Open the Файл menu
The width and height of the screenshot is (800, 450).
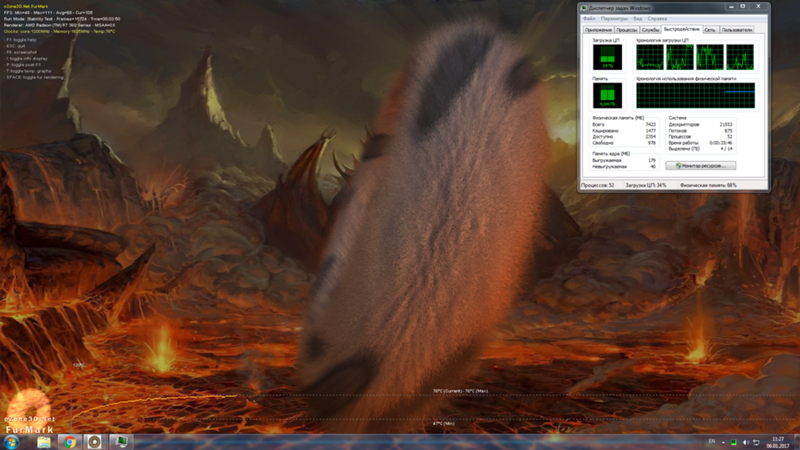(589, 18)
